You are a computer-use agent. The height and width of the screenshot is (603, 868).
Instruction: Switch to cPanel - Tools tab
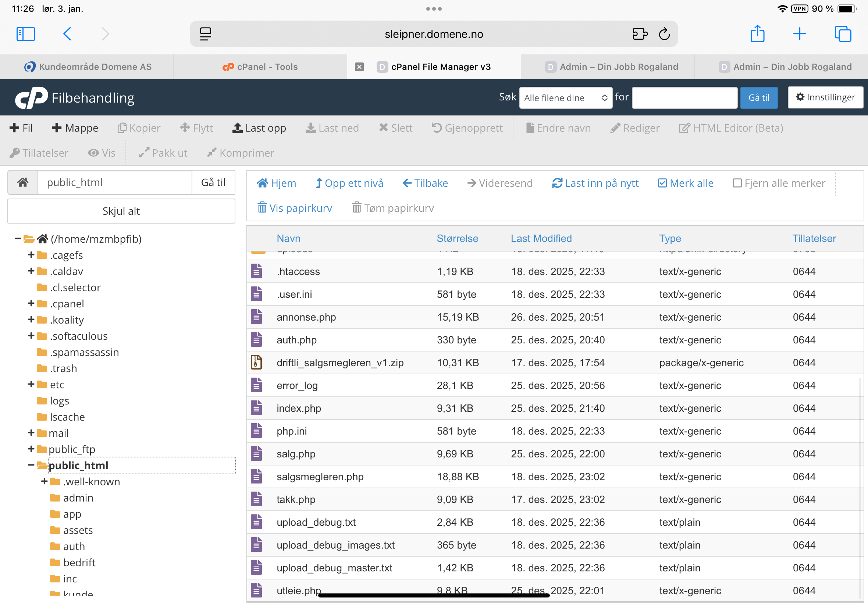[x=260, y=67]
